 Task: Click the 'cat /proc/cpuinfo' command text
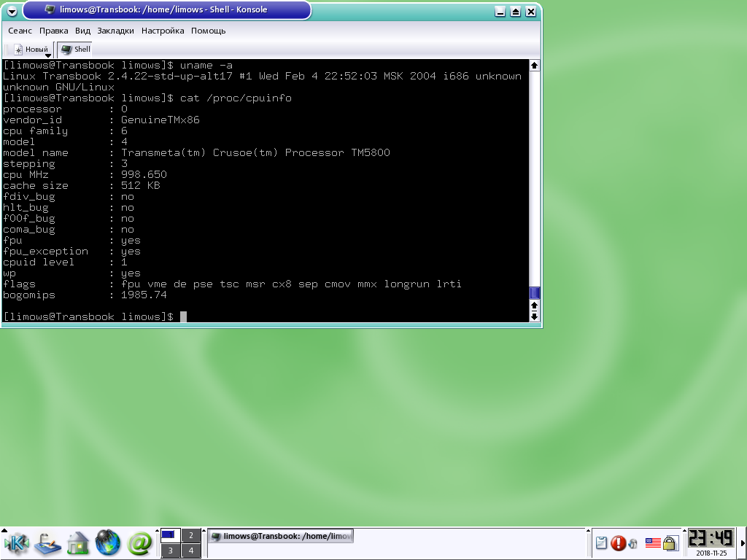236,98
